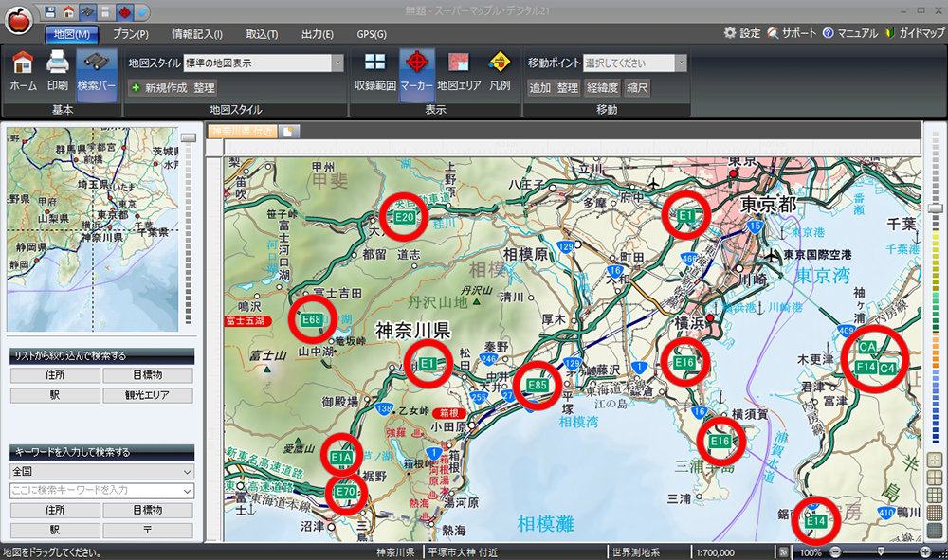Click the zoom out minus button in status bar
This screenshot has width=948, height=560.
[835, 551]
